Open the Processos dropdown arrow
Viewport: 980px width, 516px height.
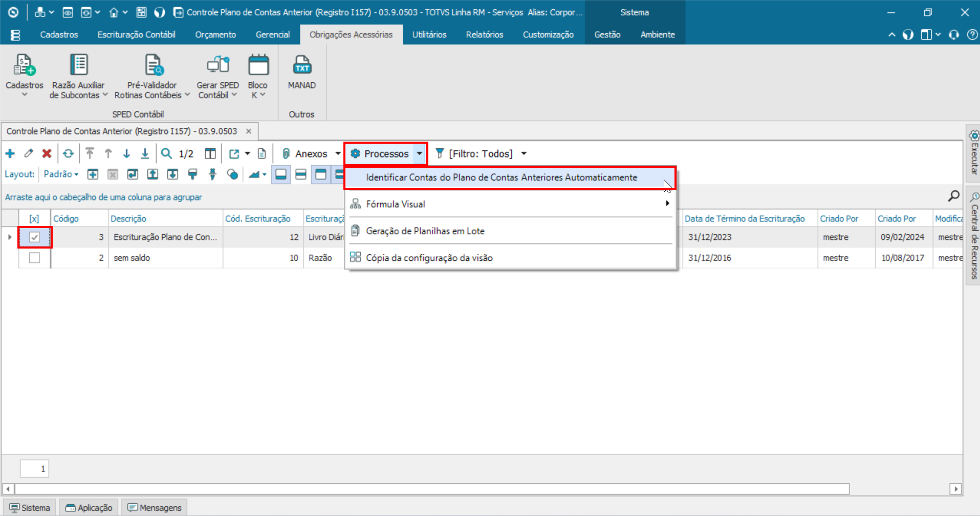[x=420, y=153]
